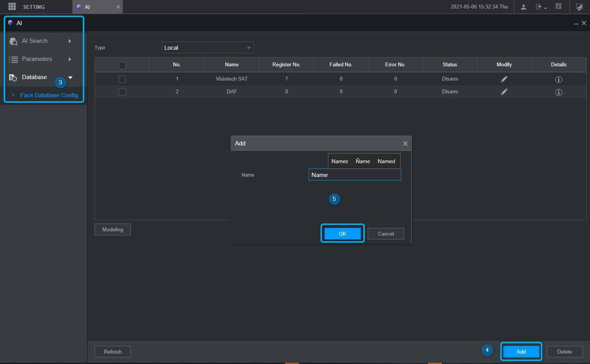Viewport: 590px width, 364px height.
Task: Choose the 'Named' suggestion
Action: [x=386, y=161]
